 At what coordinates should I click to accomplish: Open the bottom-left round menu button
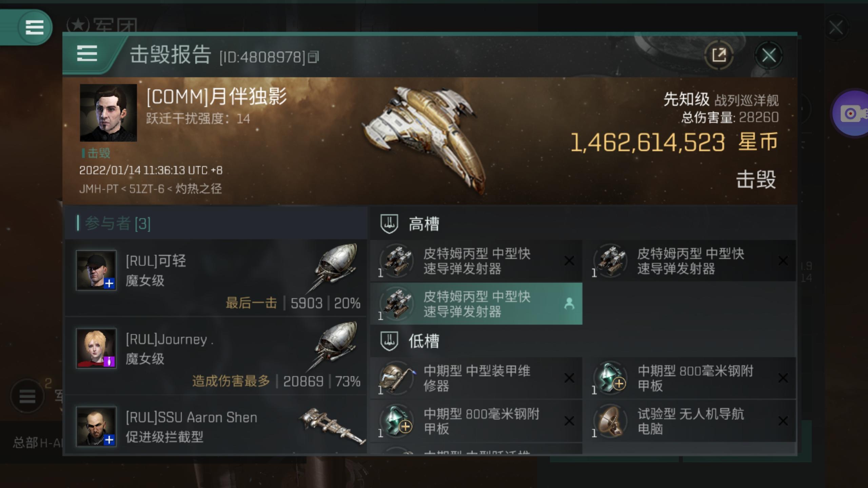27,396
